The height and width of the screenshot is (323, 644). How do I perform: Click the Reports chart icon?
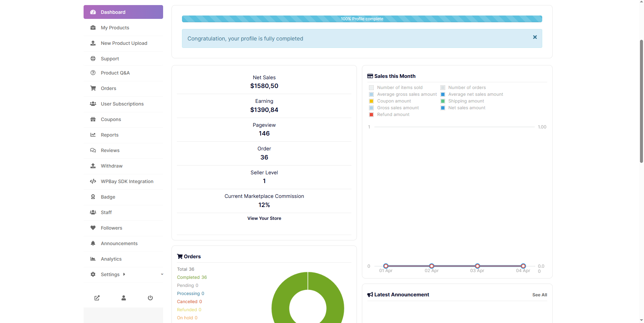click(x=93, y=135)
